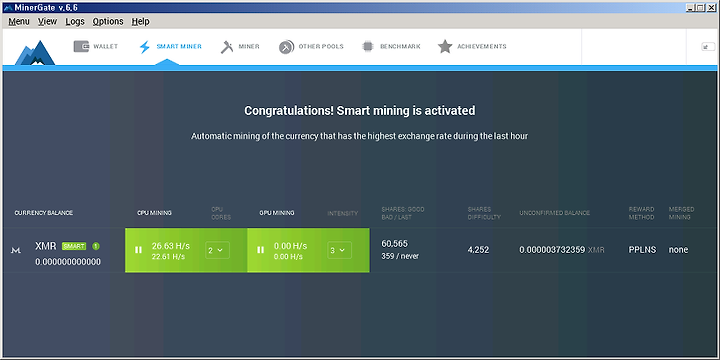Image resolution: width=720 pixels, height=360 pixels.
Task: Click the compact view icon at top right
Action: coord(708,46)
